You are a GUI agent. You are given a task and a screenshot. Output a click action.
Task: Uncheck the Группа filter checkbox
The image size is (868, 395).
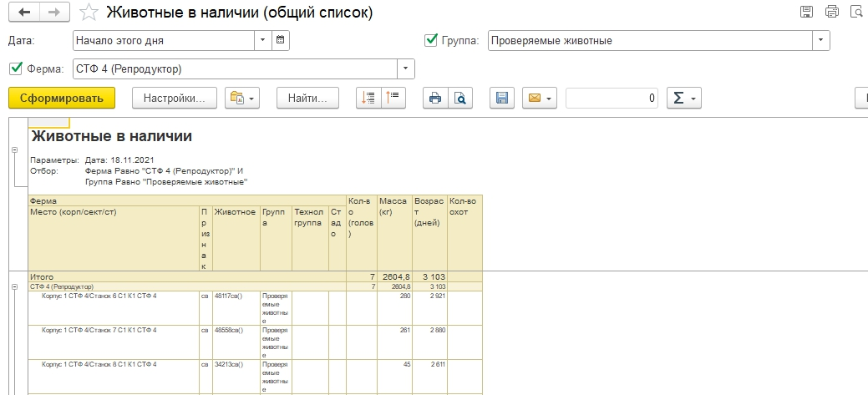click(431, 39)
